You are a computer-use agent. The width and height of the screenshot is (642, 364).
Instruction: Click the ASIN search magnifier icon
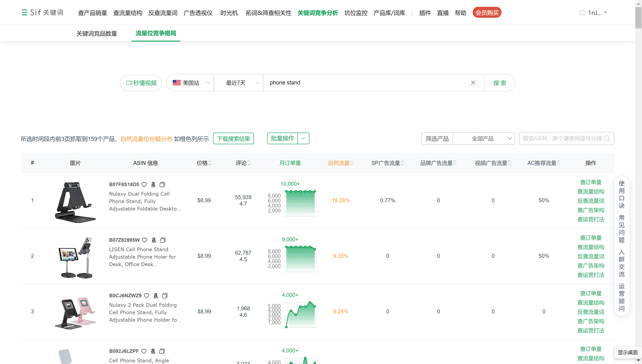[607, 138]
